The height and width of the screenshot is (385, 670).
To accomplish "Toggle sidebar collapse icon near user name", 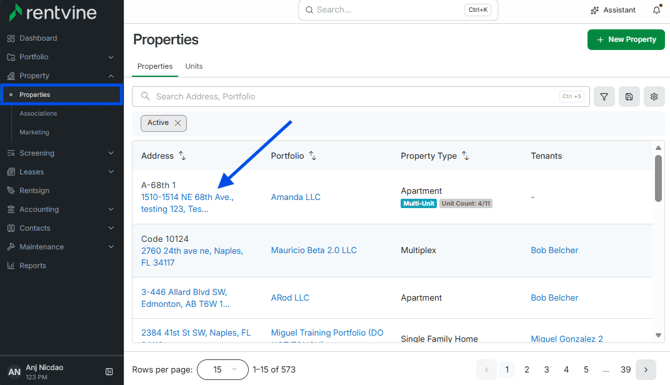I will click(109, 372).
